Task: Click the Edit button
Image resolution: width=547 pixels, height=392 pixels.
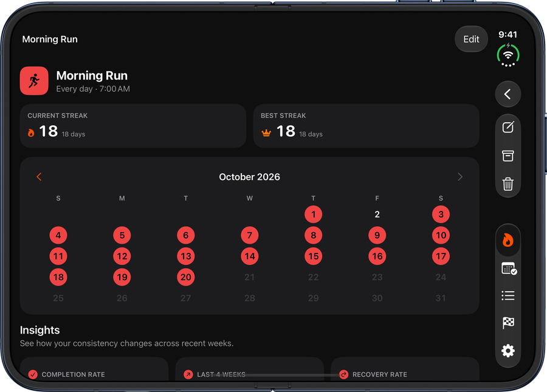Action: point(471,39)
